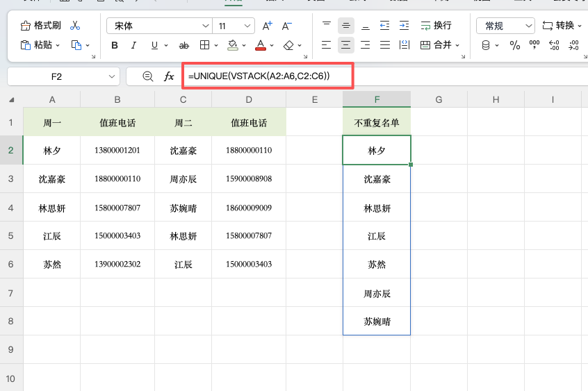Click the justify alignment icon

click(385, 45)
